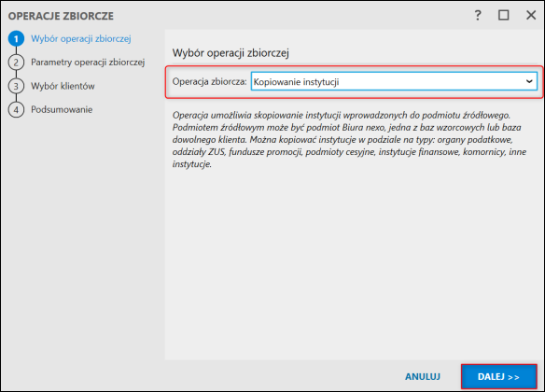Select the Wybór operacji zbiorczej panel heading

point(231,53)
